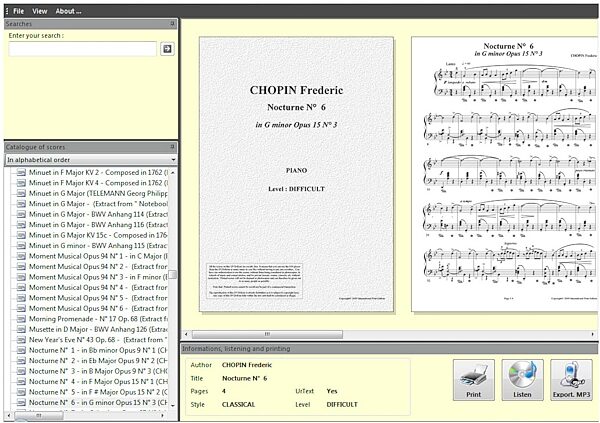
Task: Click score icon beside Nocturne N° 5
Action: (21, 392)
